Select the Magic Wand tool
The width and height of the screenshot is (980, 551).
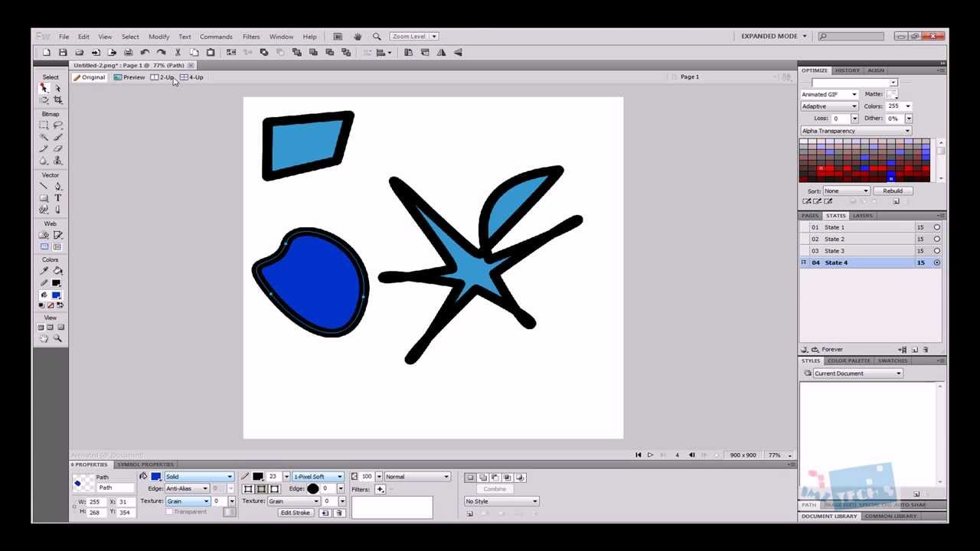pos(44,136)
